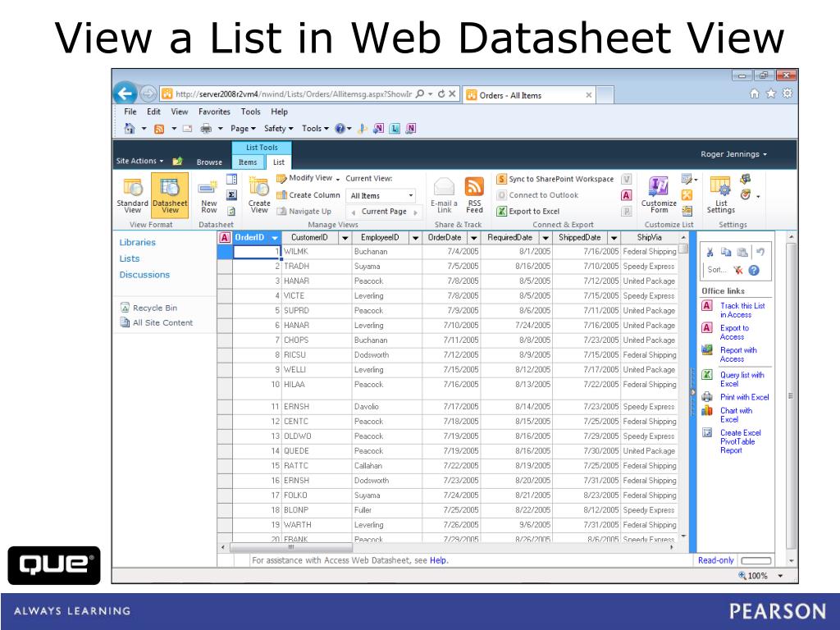
Task: Click the Undo icon in task pane
Action: [x=760, y=252]
